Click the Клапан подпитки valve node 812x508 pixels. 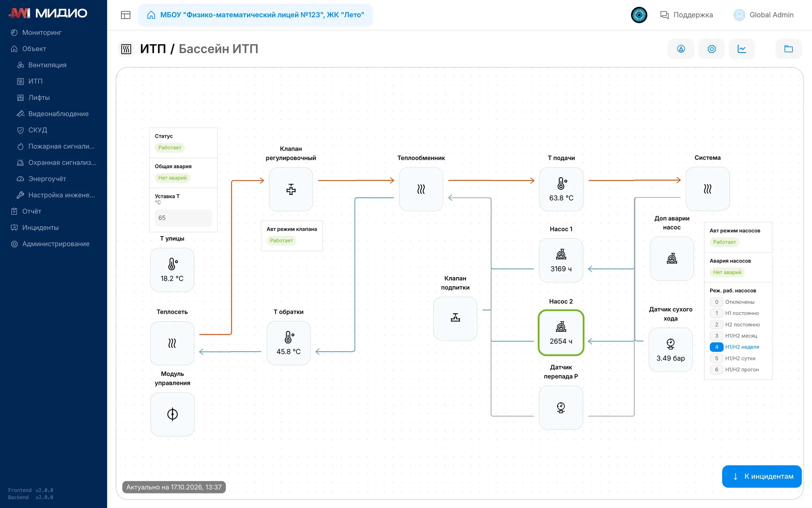point(455,318)
